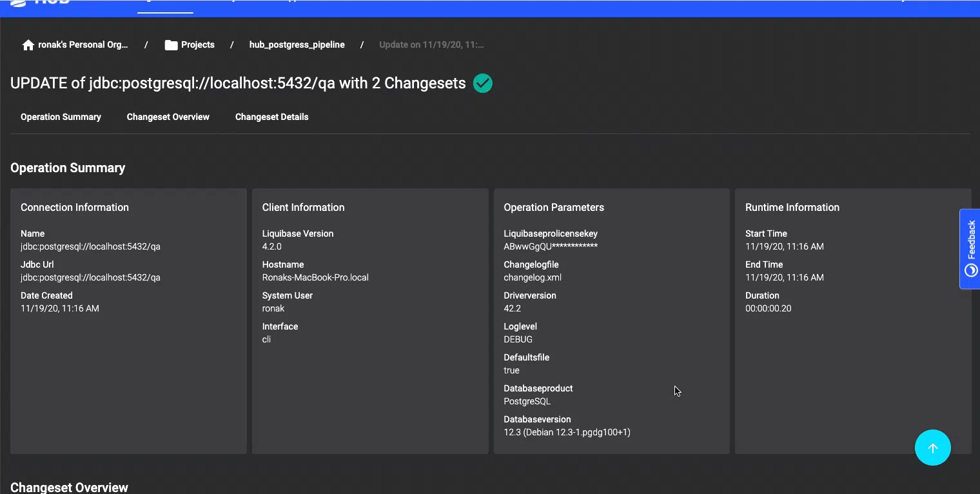Click System User value ronak

tap(273, 309)
